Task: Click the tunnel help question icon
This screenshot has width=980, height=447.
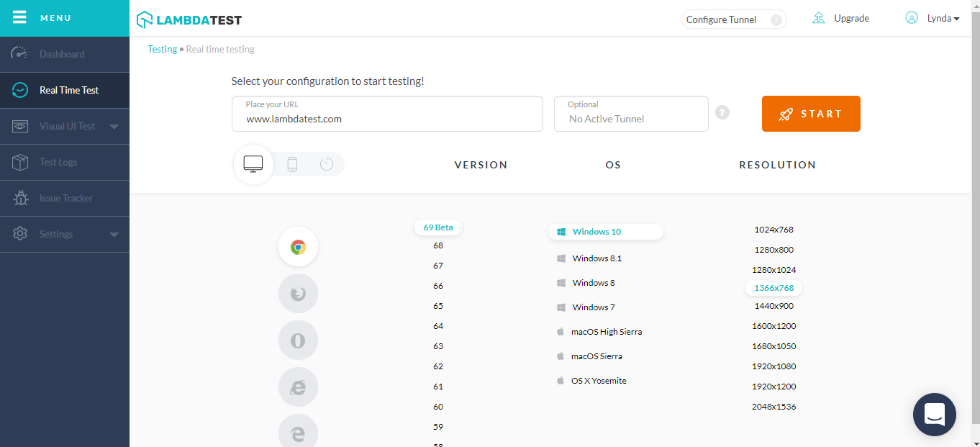Action: tap(722, 113)
